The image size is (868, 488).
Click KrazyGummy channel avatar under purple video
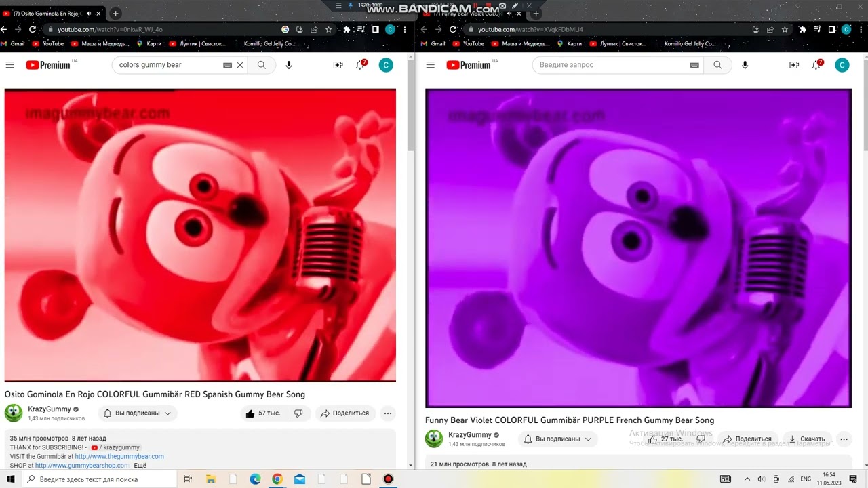point(434,439)
